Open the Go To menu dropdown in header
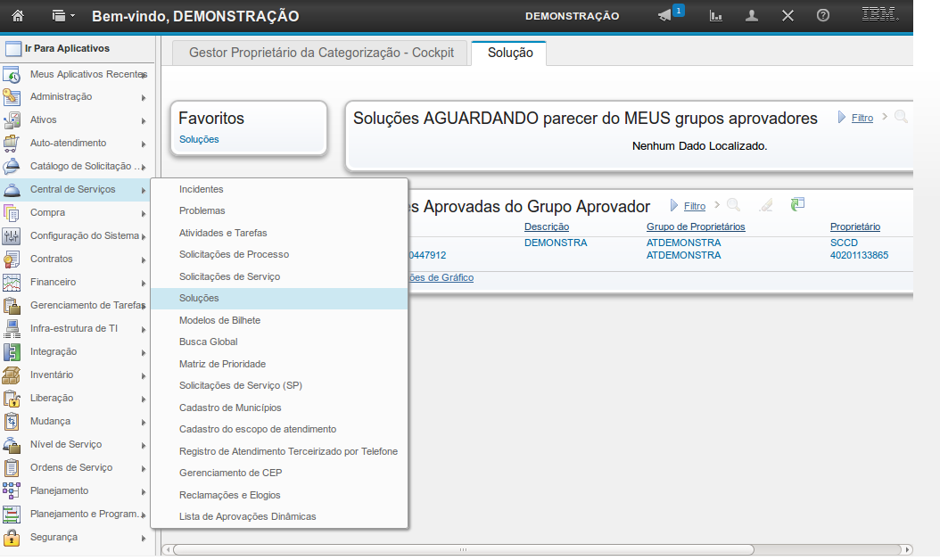 [63, 16]
